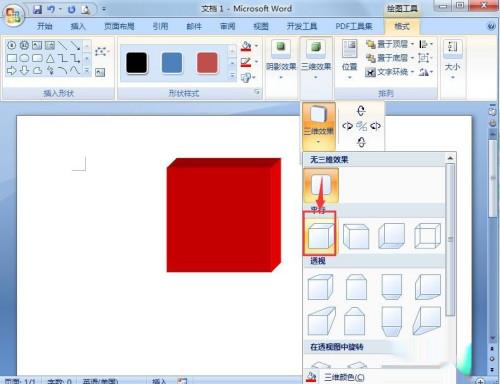500x384 pixels.
Task: Pick the rectangle shape in shapes gallery
Action: pos(12,58)
